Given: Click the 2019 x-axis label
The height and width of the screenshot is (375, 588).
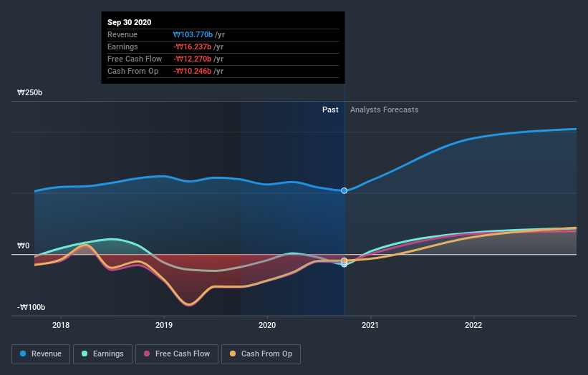Looking at the screenshot, I should pos(164,325).
